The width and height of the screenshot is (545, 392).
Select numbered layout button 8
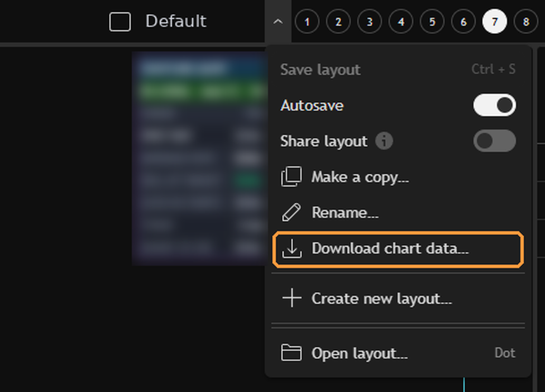[x=526, y=22]
